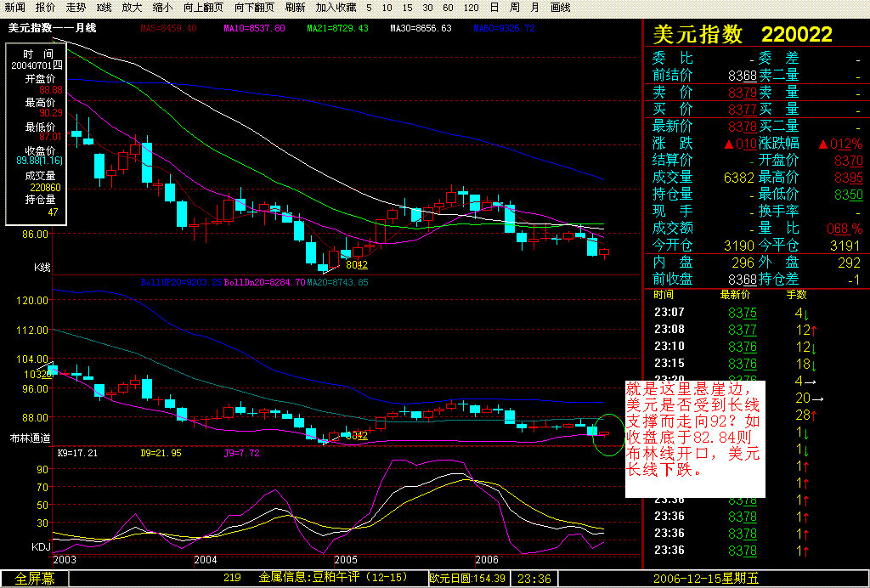Select the 10 minute period

coord(387,8)
